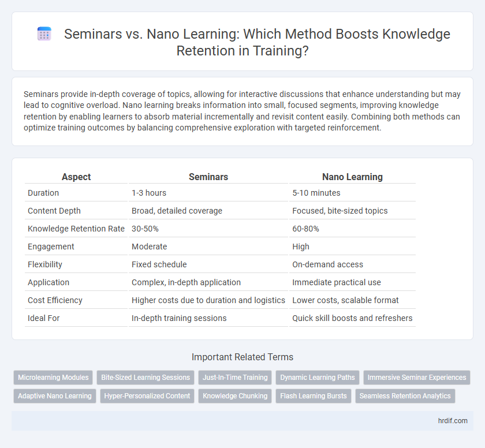
Task: Select 'Higher costs due to duration' cell
Action: coord(208,301)
